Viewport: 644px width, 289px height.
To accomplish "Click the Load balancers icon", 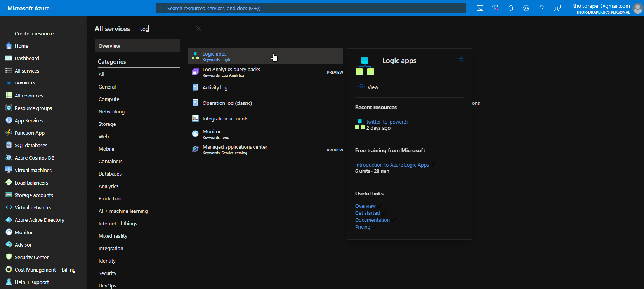I will 9,183.
